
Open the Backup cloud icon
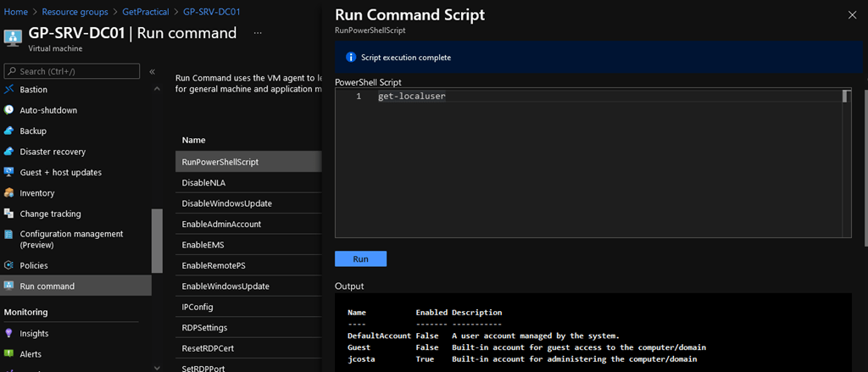[x=8, y=131]
